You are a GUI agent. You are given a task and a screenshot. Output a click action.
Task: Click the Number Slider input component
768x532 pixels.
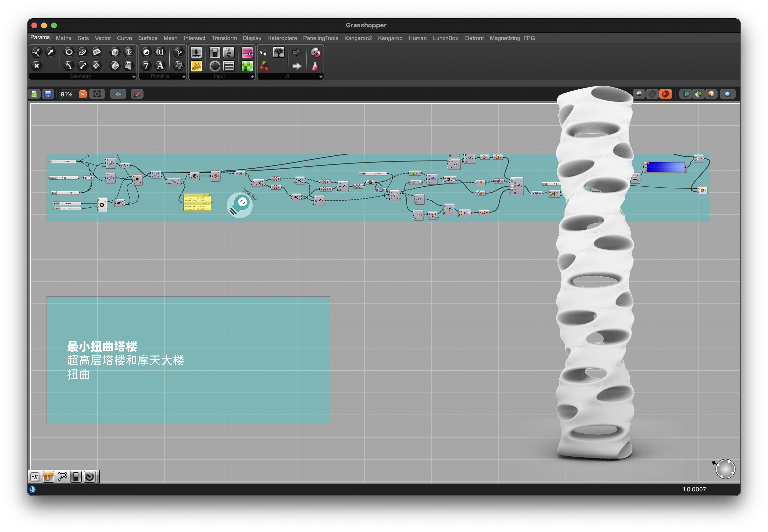tap(196, 52)
